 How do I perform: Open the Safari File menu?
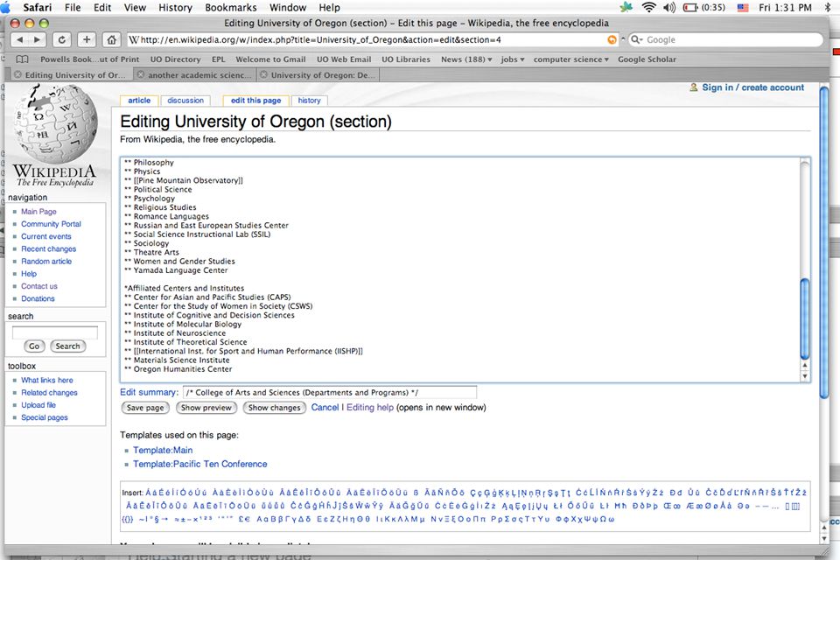pyautogui.click(x=73, y=8)
